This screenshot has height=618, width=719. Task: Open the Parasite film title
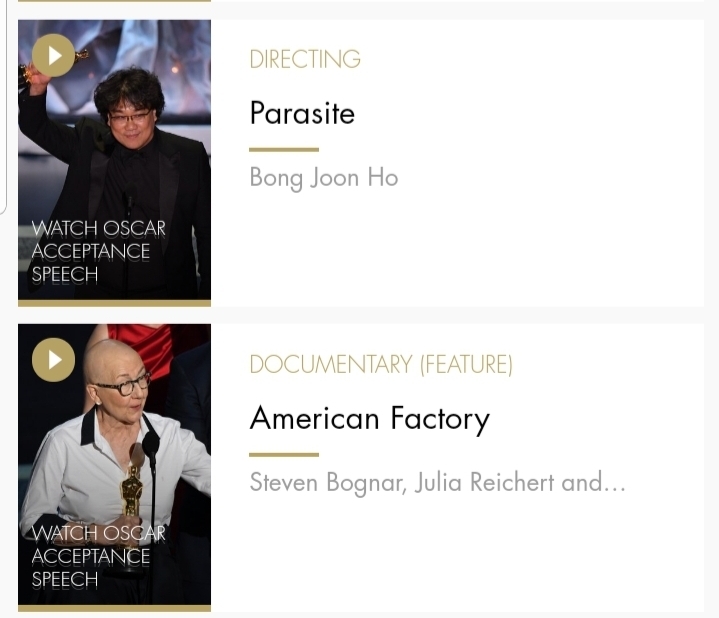click(302, 113)
